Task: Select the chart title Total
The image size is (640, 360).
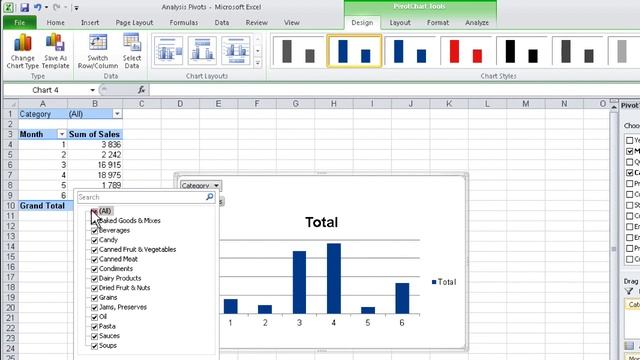Action: click(321, 222)
